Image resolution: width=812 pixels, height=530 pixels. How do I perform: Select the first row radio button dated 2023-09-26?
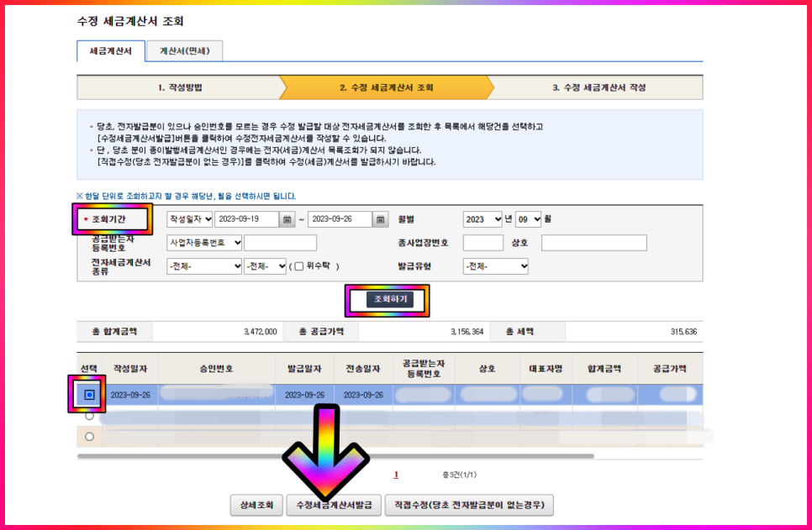click(89, 395)
